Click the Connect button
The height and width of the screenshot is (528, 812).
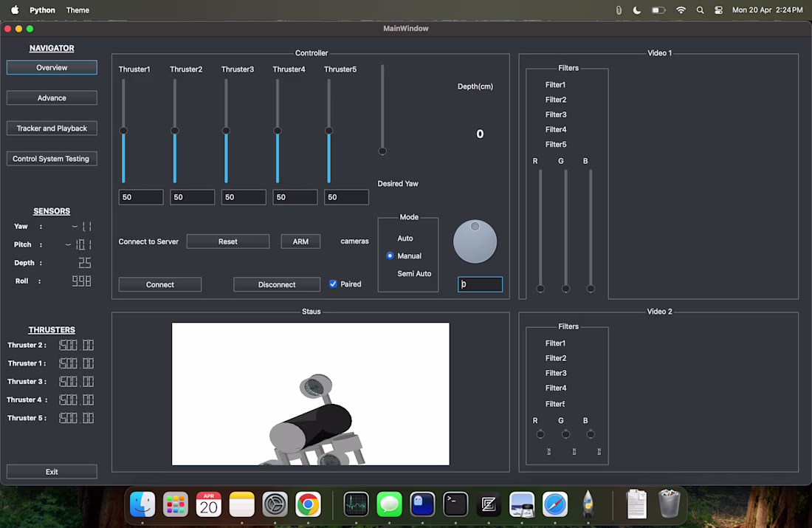click(x=159, y=285)
